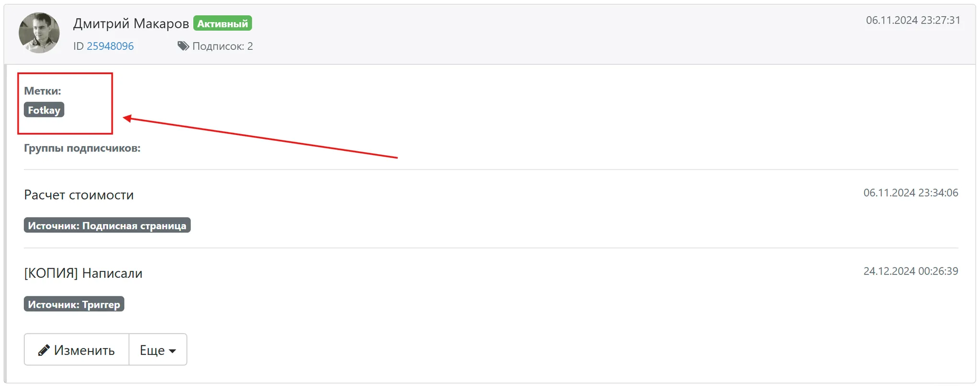Click the Источник: Триггер badge

coord(74,304)
